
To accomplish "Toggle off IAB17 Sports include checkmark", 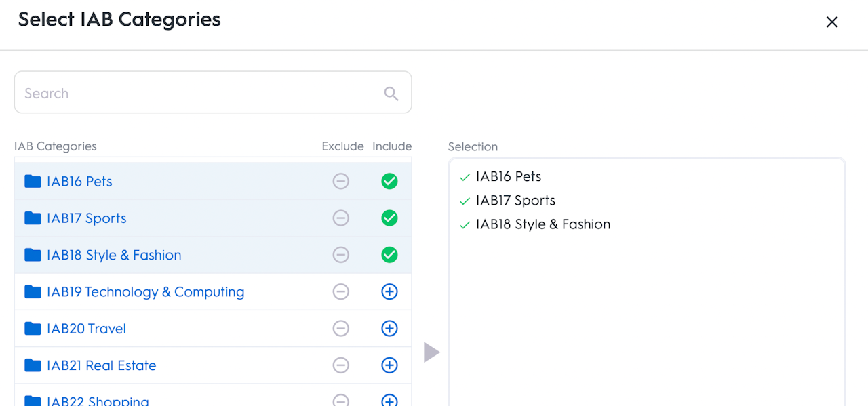I will click(389, 218).
